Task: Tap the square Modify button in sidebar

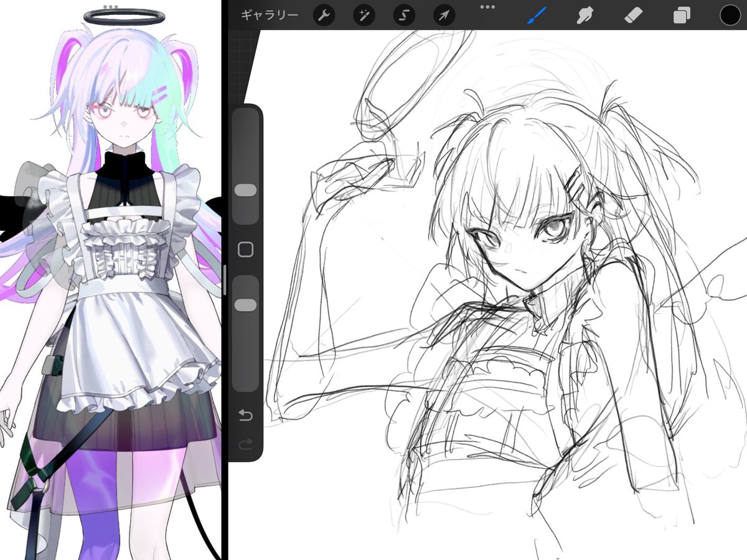Action: pos(246,250)
